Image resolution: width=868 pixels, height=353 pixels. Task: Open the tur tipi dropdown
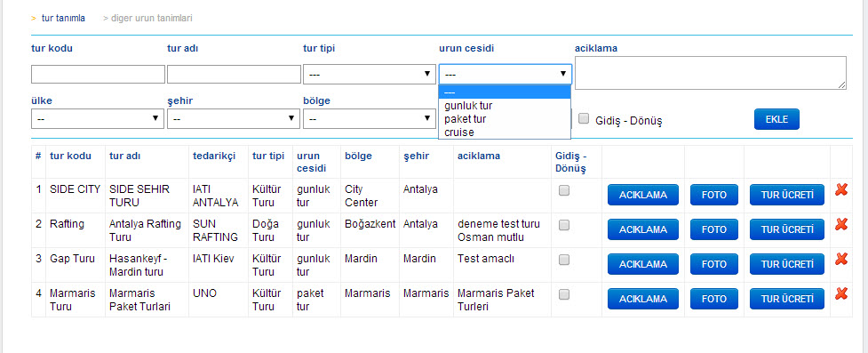(370, 75)
